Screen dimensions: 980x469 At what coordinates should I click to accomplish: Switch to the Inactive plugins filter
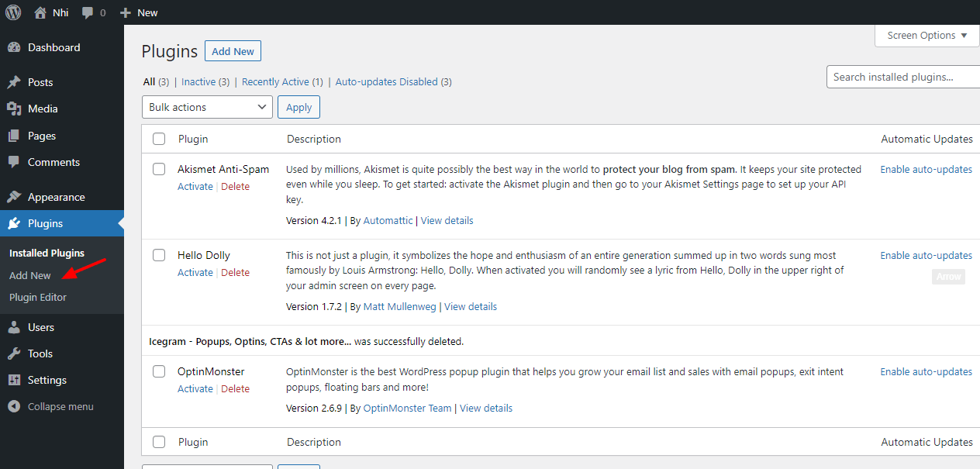[205, 81]
